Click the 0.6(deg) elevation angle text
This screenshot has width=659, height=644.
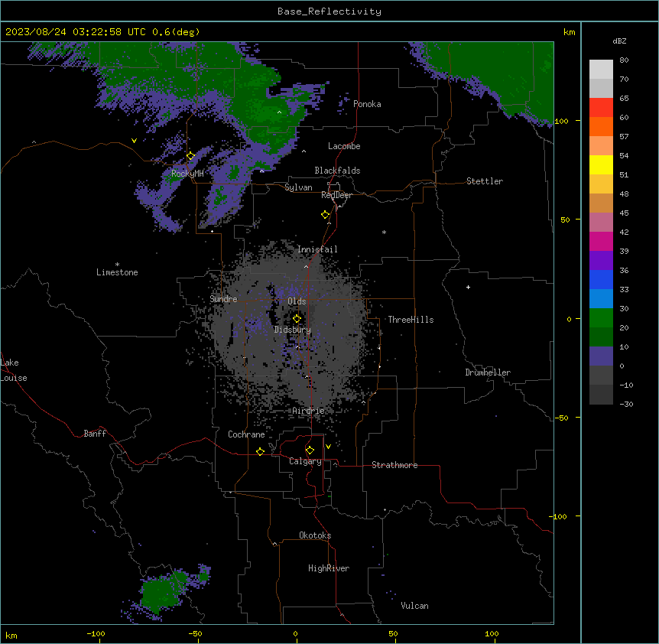[176, 32]
